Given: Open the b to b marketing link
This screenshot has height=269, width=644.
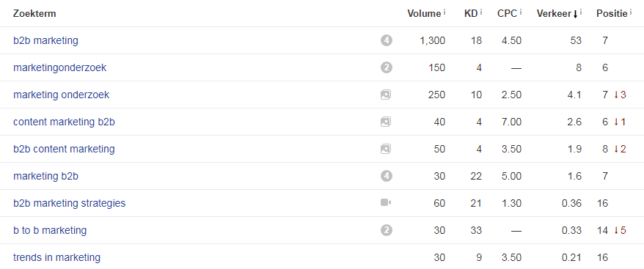Looking at the screenshot, I should pos(50,230).
